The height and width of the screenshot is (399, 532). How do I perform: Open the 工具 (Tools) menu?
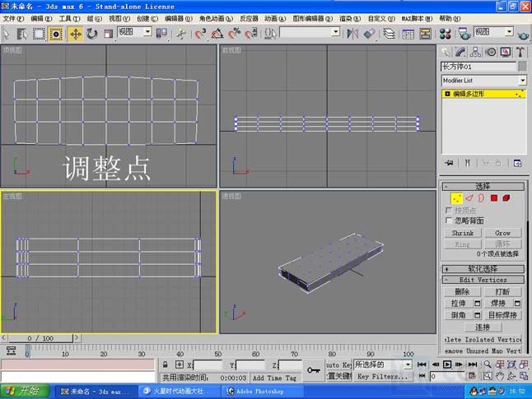coord(69,19)
